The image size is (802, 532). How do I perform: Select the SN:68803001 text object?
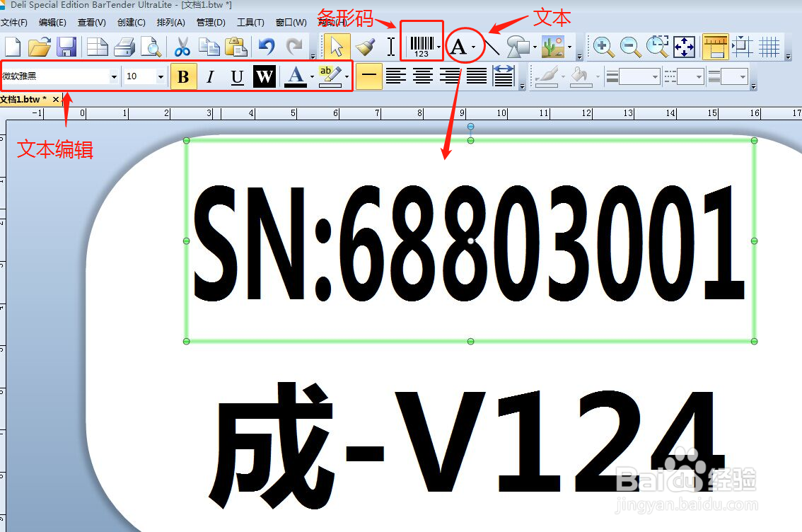pos(470,241)
